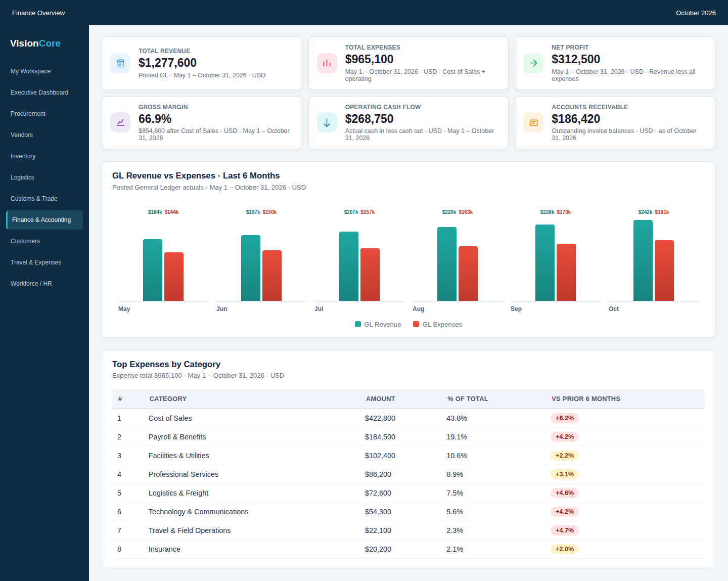Open Customs & Trade
This screenshot has height=581, width=728.
coord(44,199)
